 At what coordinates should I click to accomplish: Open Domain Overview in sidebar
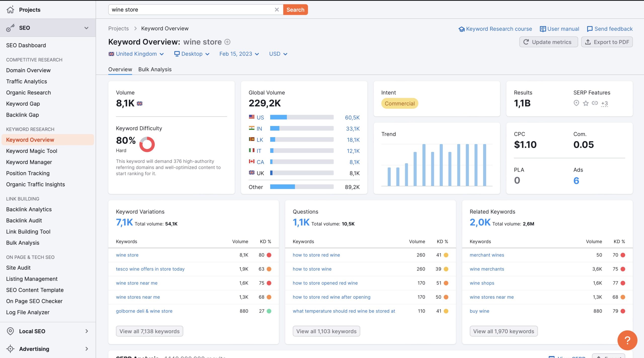28,70
